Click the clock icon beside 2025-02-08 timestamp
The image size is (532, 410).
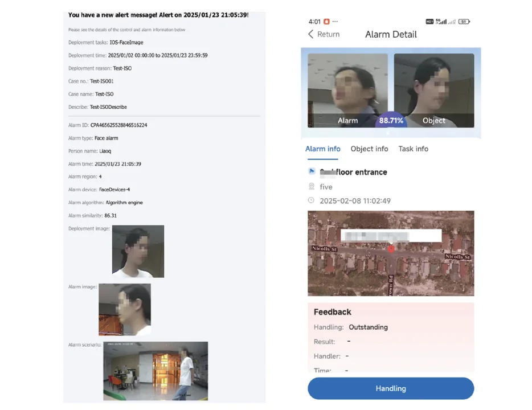(311, 200)
